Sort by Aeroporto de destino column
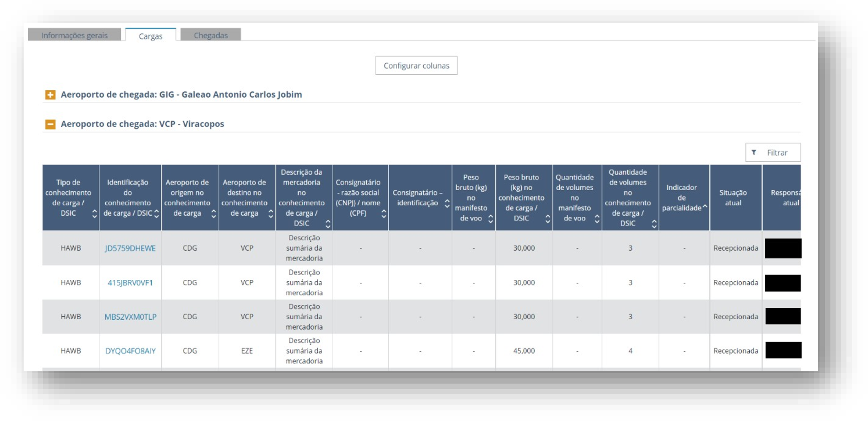This screenshot has height=421, width=868. (x=270, y=214)
